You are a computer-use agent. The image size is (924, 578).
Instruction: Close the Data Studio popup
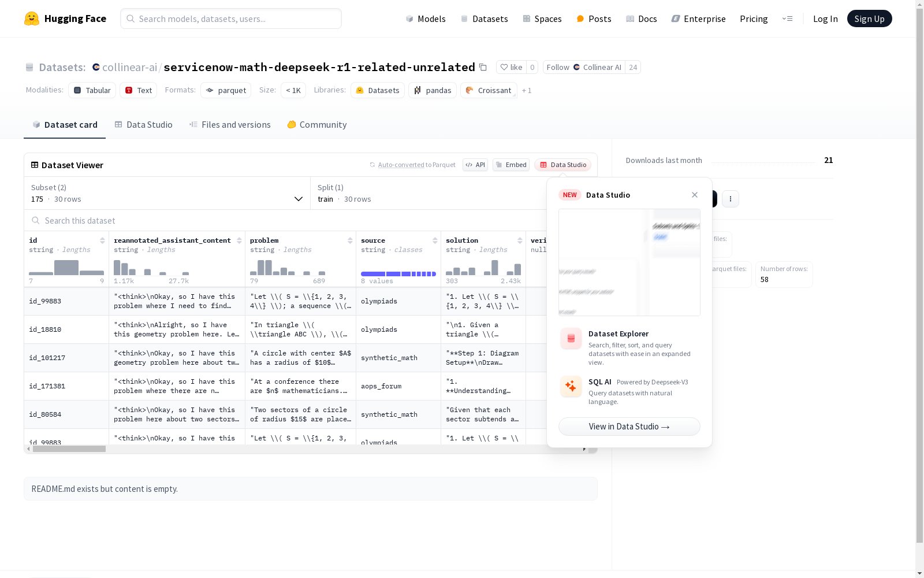click(x=695, y=195)
